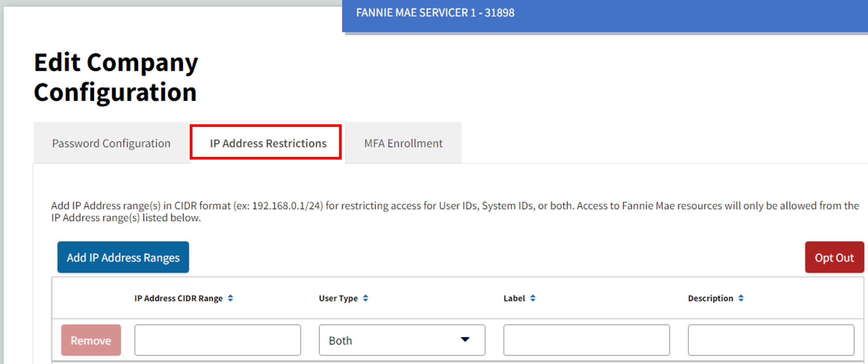This screenshot has width=868, height=364.
Task: Click inside the Label text field
Action: click(587, 340)
